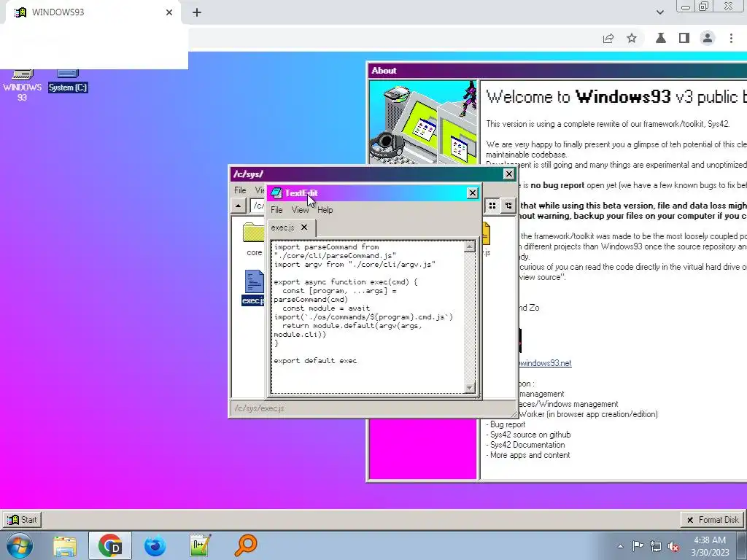Click the Chrome icon on the taskbar
This screenshot has width=747, height=560.
coord(110,545)
